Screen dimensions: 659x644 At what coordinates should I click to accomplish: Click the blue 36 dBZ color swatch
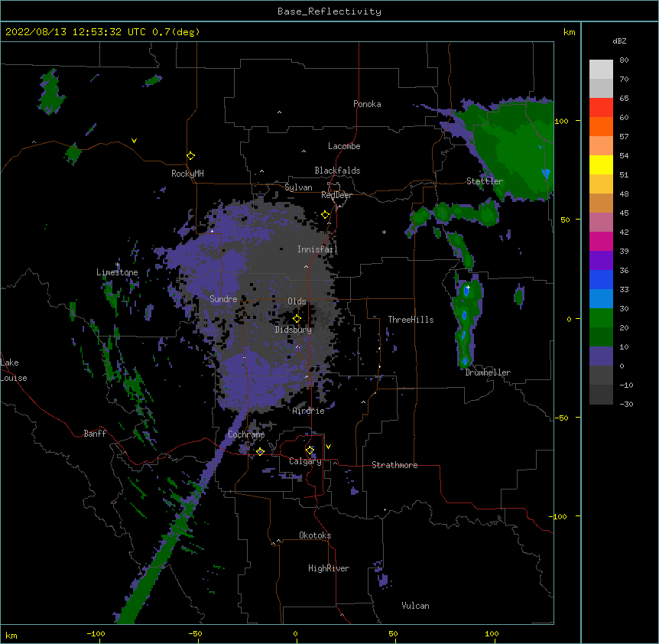click(601, 279)
